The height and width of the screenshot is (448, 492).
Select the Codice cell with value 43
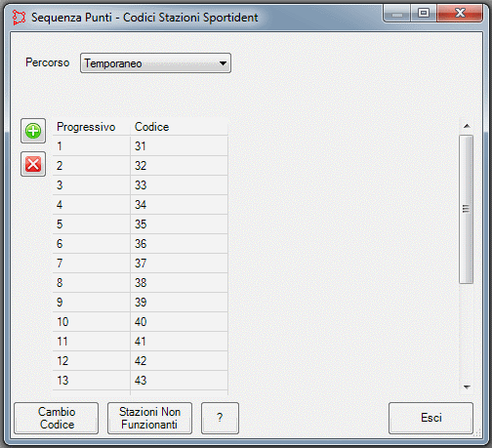tap(179, 381)
